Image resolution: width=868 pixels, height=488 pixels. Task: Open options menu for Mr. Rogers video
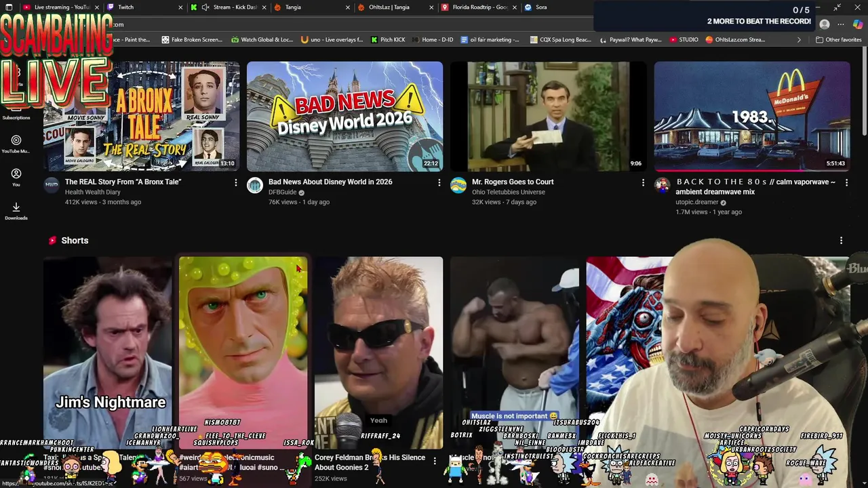(x=643, y=182)
